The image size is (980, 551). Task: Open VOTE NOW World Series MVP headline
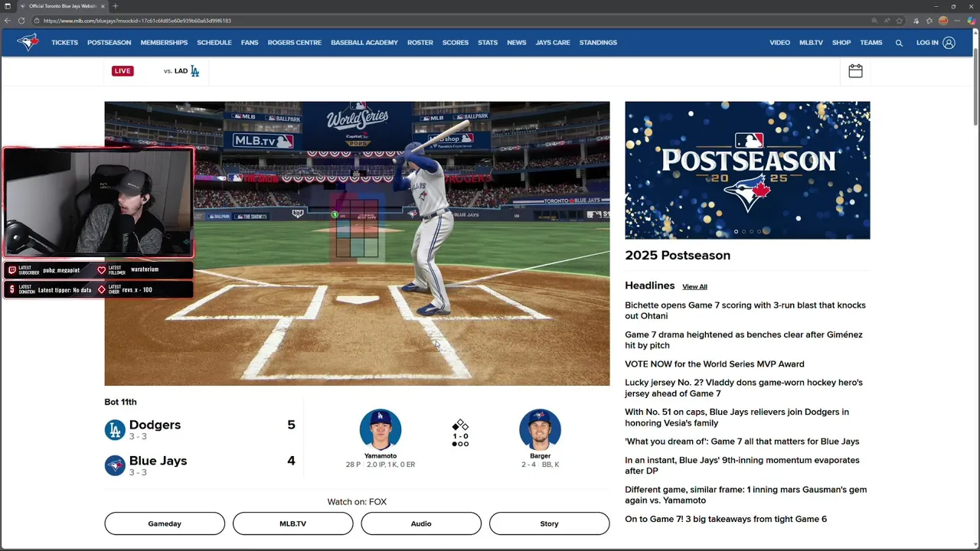[714, 364]
